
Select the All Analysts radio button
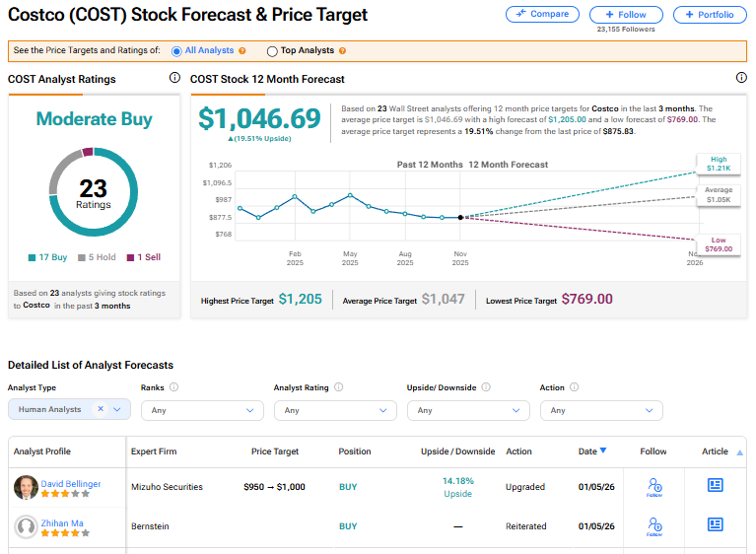(x=176, y=51)
